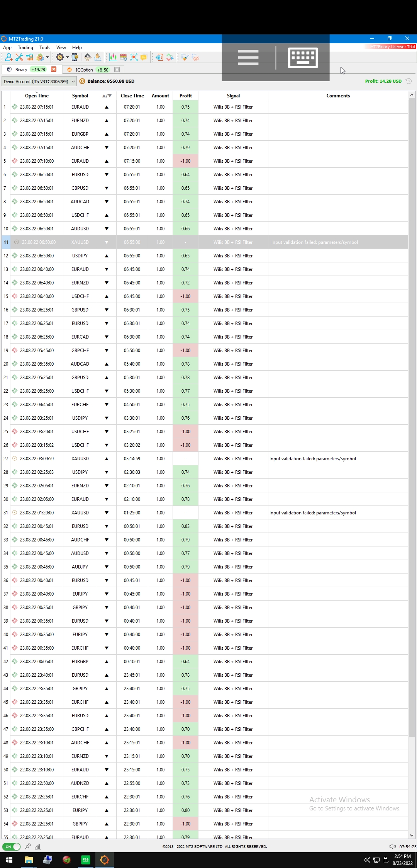Click the checkmark with cursor icon
The image size is (417, 868).
pyautogui.click(x=170, y=58)
